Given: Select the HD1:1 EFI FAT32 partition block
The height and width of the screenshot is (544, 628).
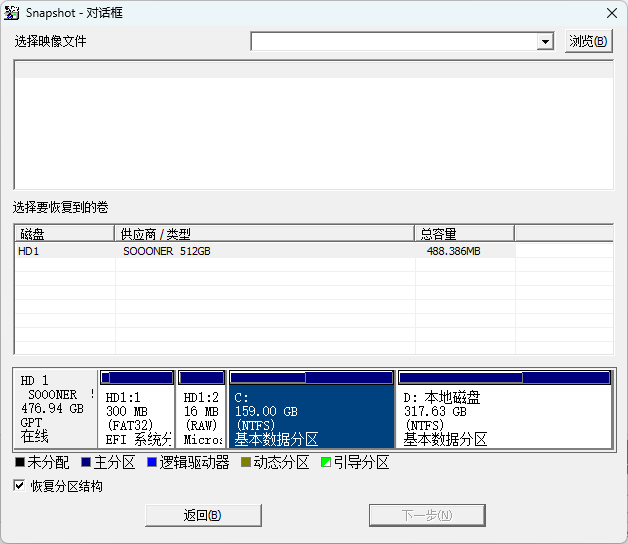Looking at the screenshot, I should (137, 417).
